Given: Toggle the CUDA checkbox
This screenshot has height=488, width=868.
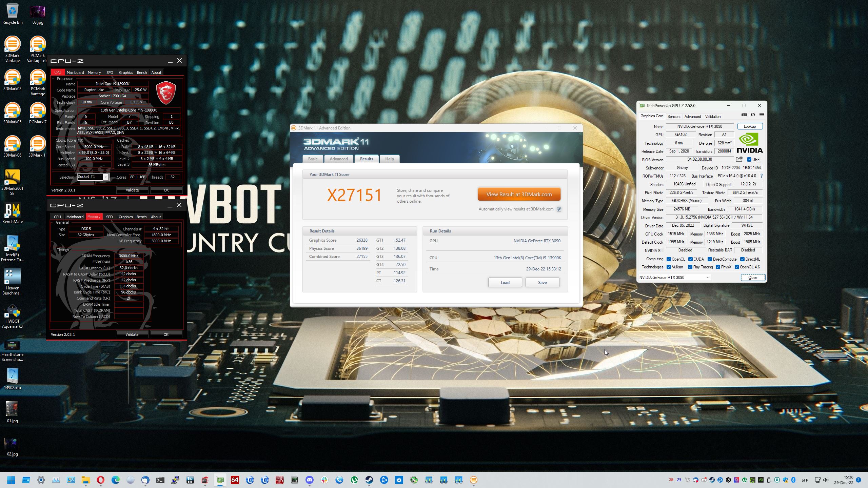Looking at the screenshot, I should pos(690,259).
